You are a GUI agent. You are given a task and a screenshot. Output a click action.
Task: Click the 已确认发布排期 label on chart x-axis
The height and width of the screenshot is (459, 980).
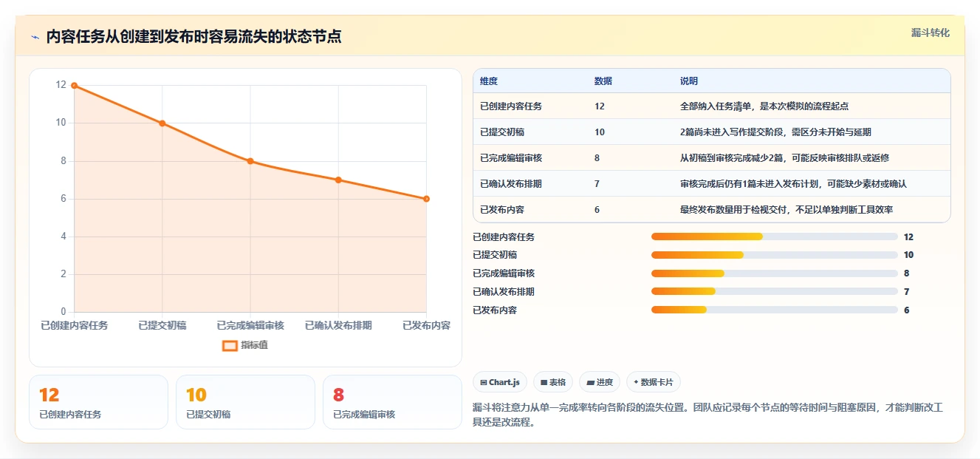tap(338, 325)
